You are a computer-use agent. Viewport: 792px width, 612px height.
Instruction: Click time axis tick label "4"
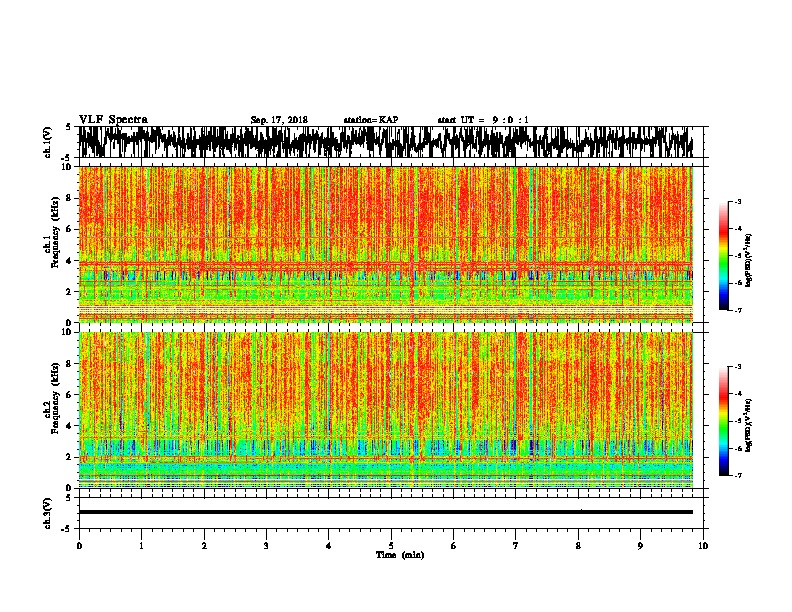tap(329, 546)
